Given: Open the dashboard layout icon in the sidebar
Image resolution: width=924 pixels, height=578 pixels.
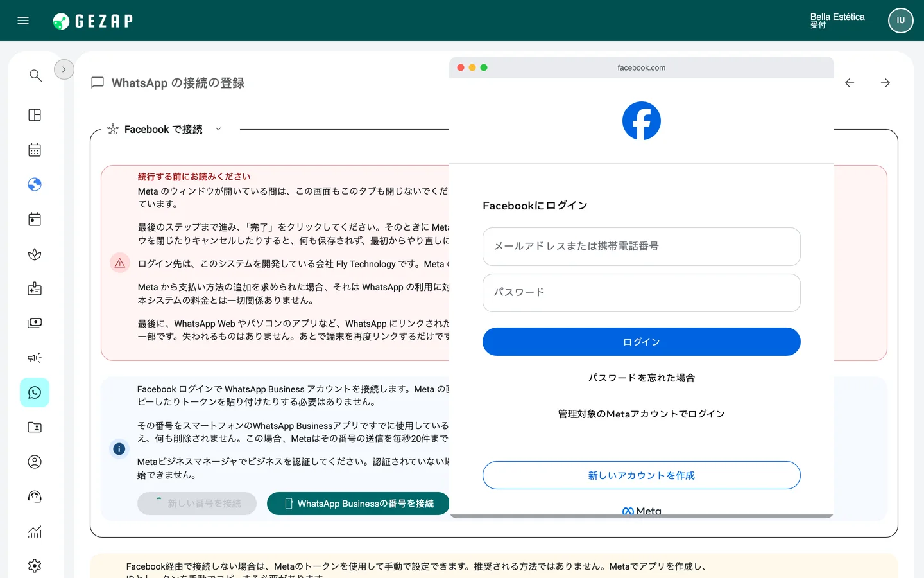Looking at the screenshot, I should click(x=35, y=115).
